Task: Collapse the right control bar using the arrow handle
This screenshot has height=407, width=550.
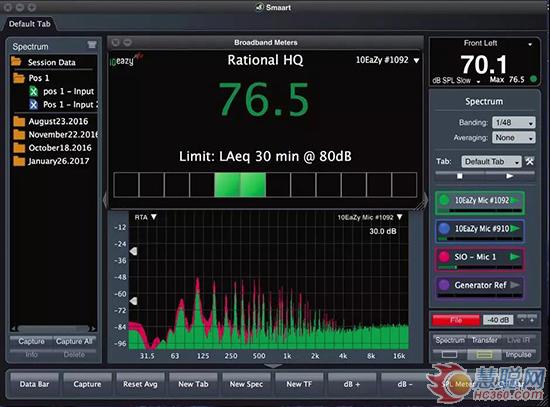Action: click(425, 200)
